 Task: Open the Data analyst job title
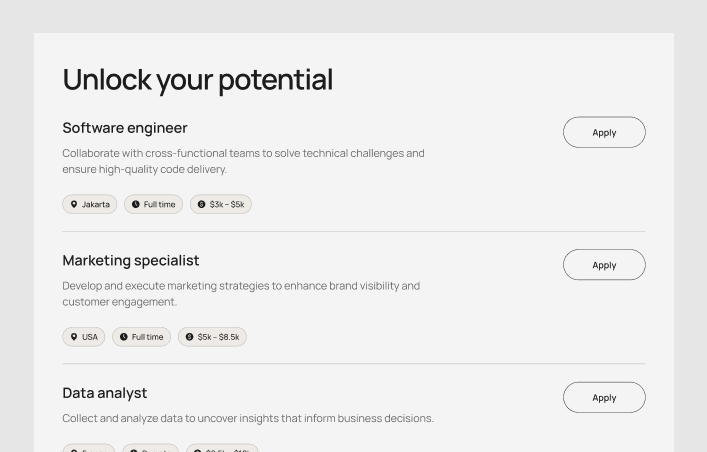pyautogui.click(x=105, y=393)
